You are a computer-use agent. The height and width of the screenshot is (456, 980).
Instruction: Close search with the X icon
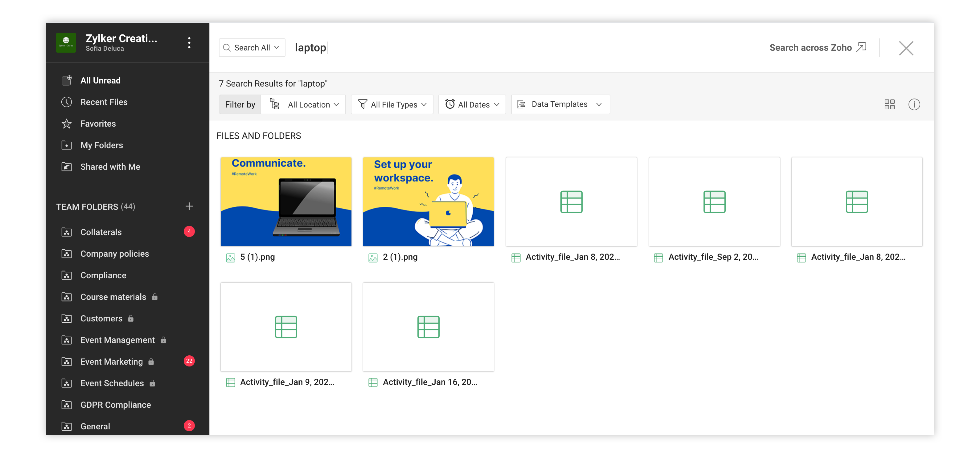tap(906, 48)
